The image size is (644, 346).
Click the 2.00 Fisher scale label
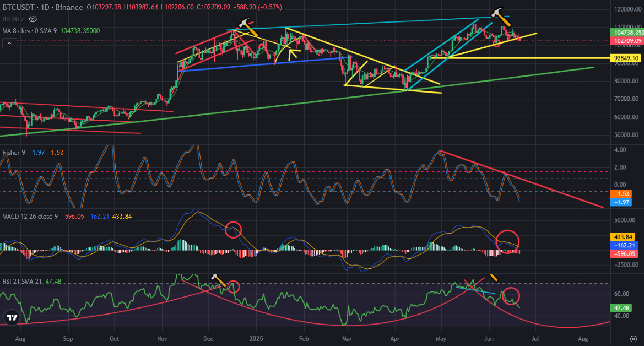pyautogui.click(x=620, y=167)
